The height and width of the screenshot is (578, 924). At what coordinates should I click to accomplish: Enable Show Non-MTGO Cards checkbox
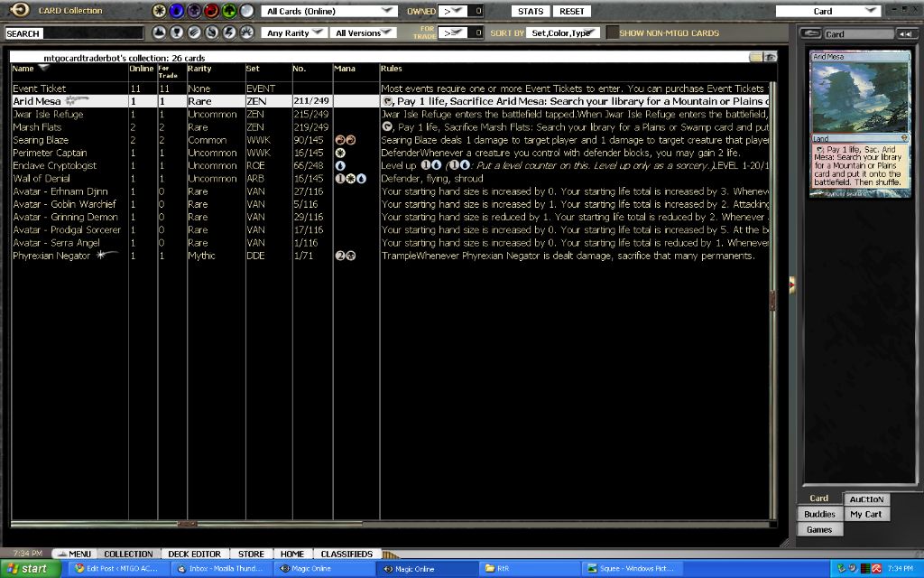(613, 33)
